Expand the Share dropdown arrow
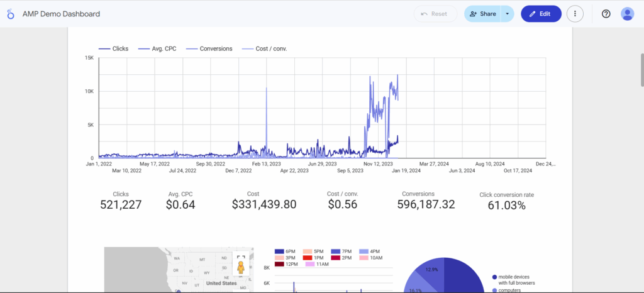 [x=508, y=14]
